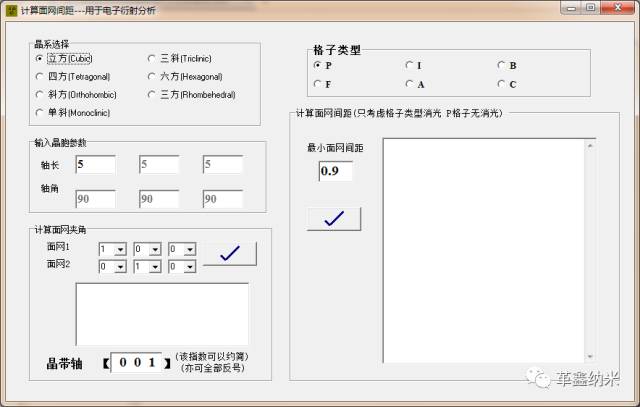Click the 晶带轴 result box showing 0 0 1
The height and width of the screenshot is (407, 640).
point(138,363)
